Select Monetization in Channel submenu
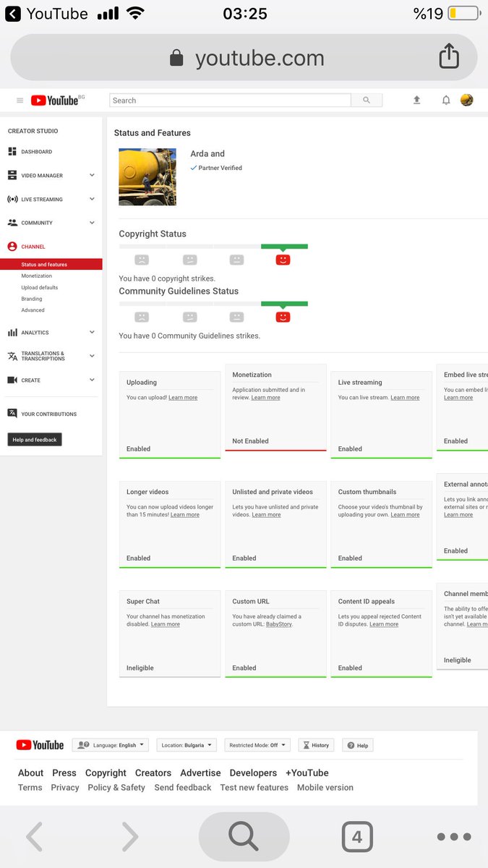 pyautogui.click(x=37, y=276)
